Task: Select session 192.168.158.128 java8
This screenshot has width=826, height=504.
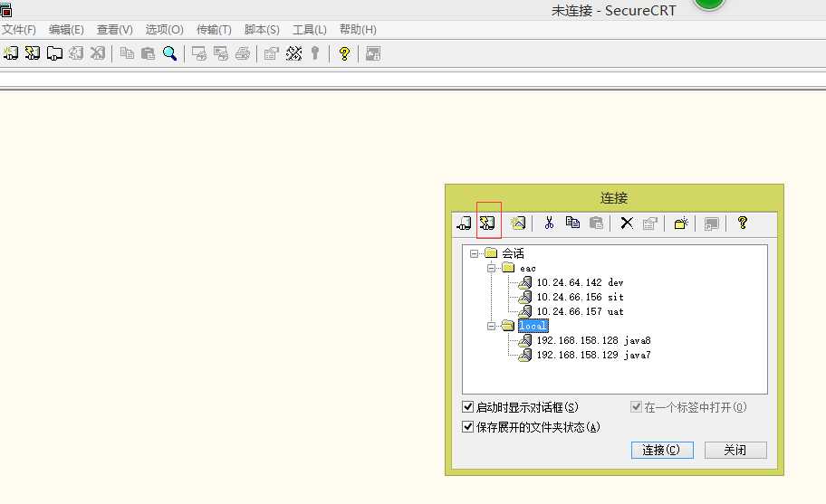Action: [594, 340]
